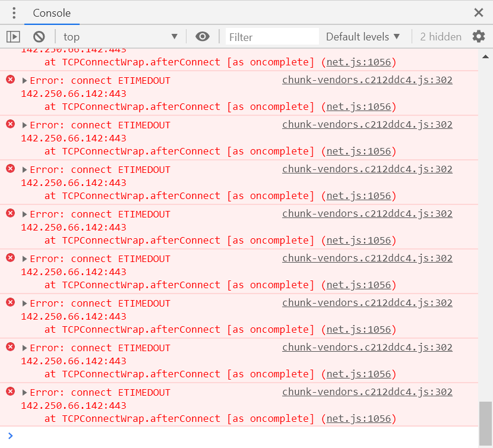Expand the first fully visible ETIMEDOUT error

pyautogui.click(x=24, y=81)
